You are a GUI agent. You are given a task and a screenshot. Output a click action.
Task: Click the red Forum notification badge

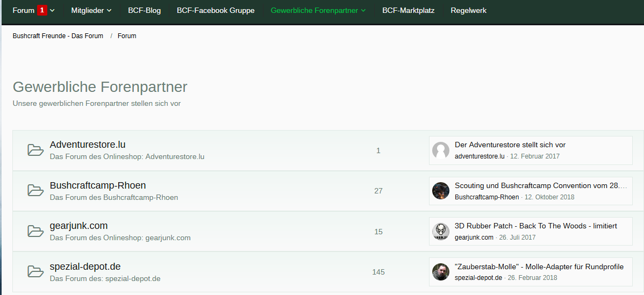coord(42,10)
